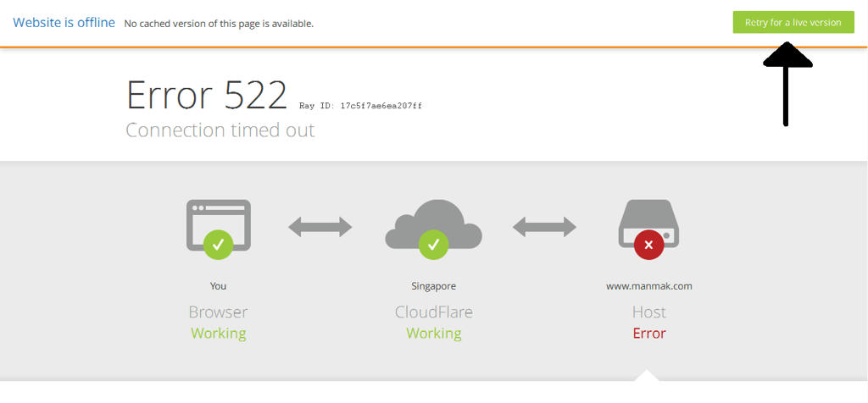Click the Website is offline heading

click(64, 23)
